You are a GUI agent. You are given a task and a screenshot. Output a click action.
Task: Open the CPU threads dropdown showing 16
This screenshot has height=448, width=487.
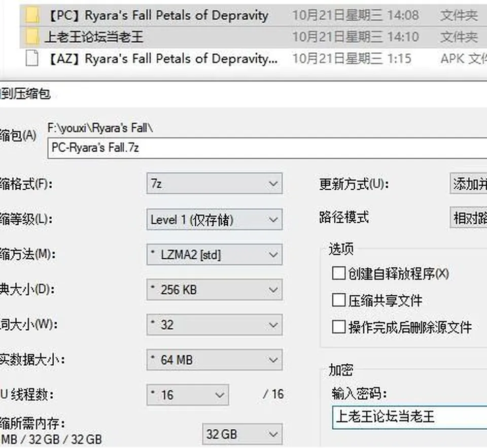[188, 395]
